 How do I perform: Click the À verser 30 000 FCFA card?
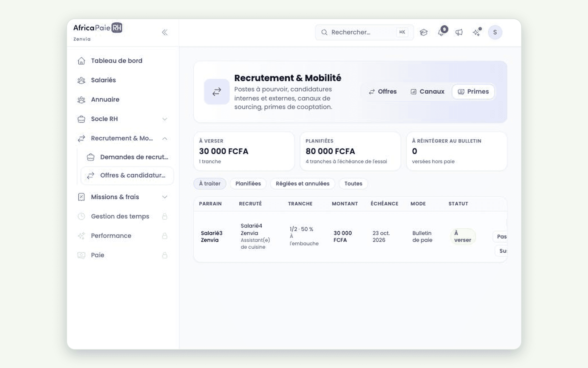(x=244, y=151)
